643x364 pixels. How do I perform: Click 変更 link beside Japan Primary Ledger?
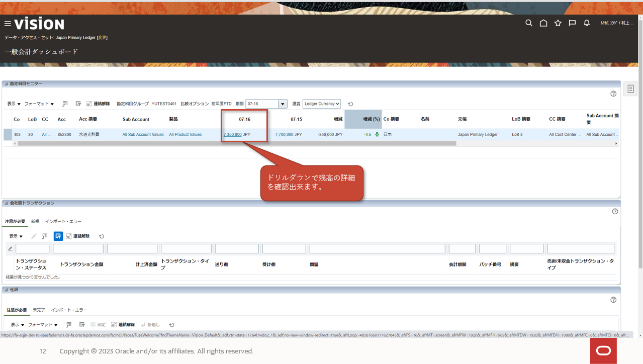[102, 38]
